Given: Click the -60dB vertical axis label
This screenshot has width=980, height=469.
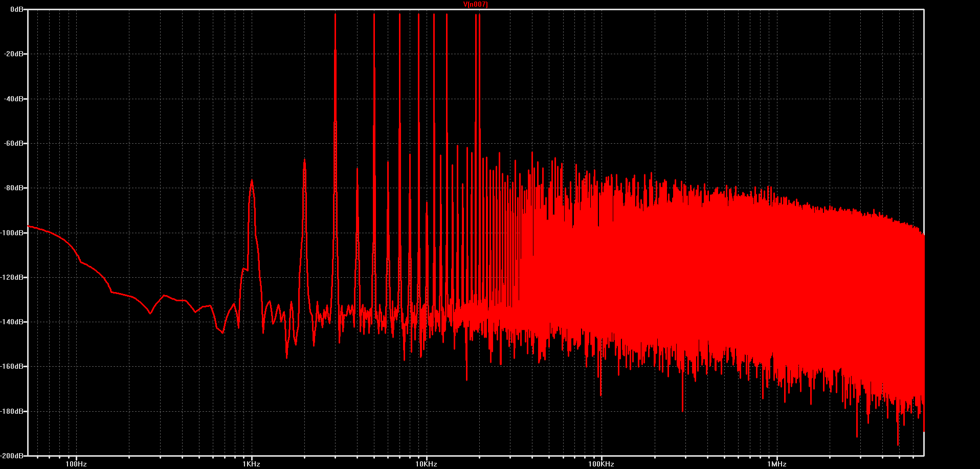Looking at the screenshot, I should 14,143.
